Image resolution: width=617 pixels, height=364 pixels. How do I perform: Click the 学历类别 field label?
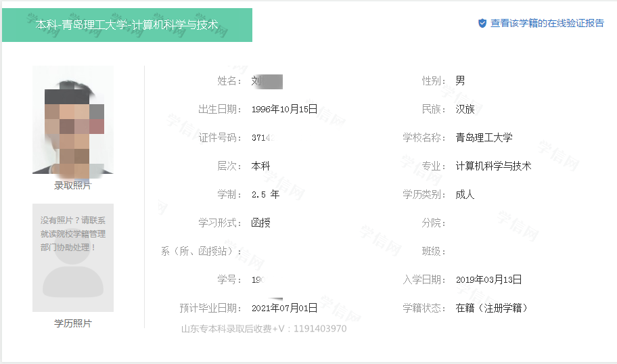pyautogui.click(x=424, y=194)
